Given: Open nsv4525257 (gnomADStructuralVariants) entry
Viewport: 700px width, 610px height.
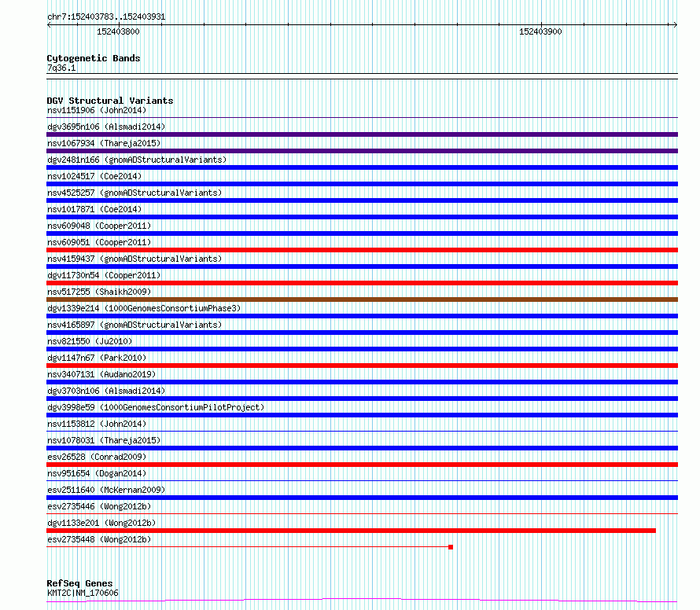Looking at the screenshot, I should (x=134, y=193).
